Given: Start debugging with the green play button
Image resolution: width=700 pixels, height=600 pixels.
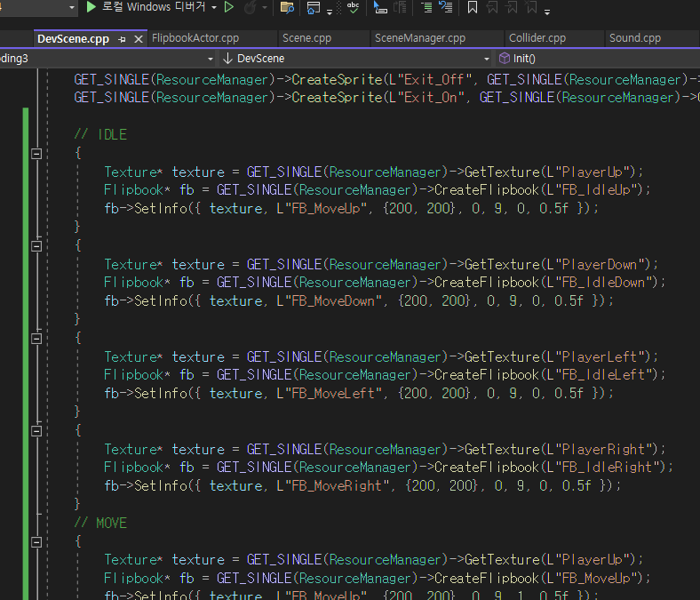Looking at the screenshot, I should pyautogui.click(x=91, y=7).
